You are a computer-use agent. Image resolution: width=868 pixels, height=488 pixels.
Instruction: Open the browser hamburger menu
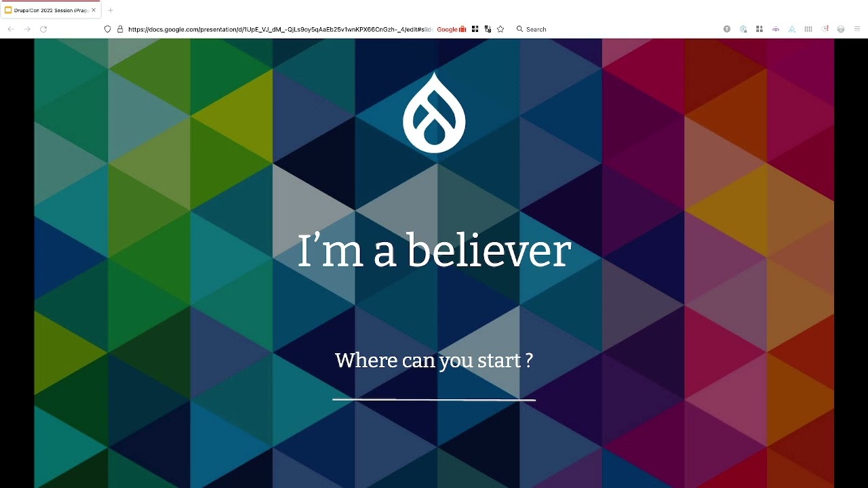point(857,29)
